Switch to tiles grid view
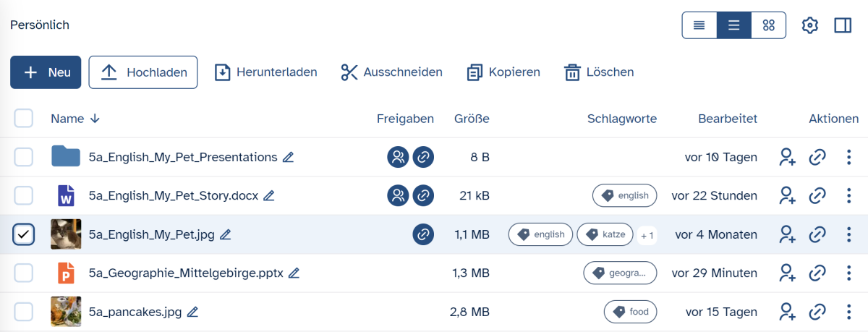This screenshot has width=868, height=332. click(x=769, y=25)
